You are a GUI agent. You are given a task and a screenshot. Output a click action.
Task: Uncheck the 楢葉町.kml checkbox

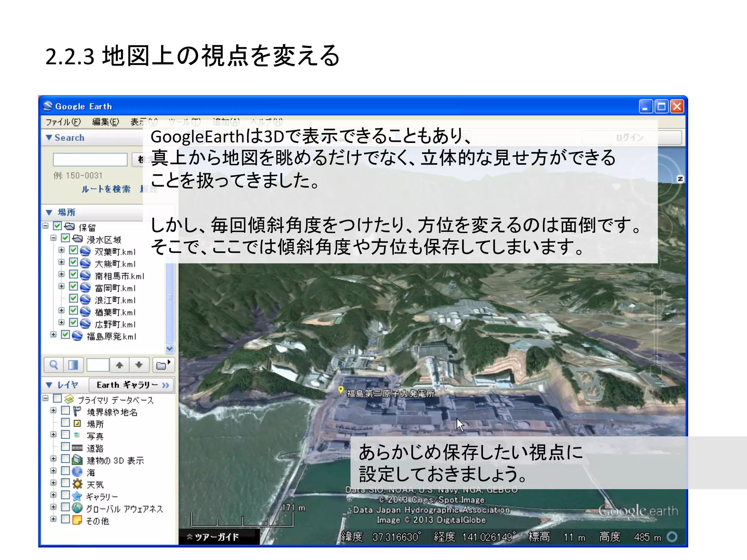[x=73, y=311]
